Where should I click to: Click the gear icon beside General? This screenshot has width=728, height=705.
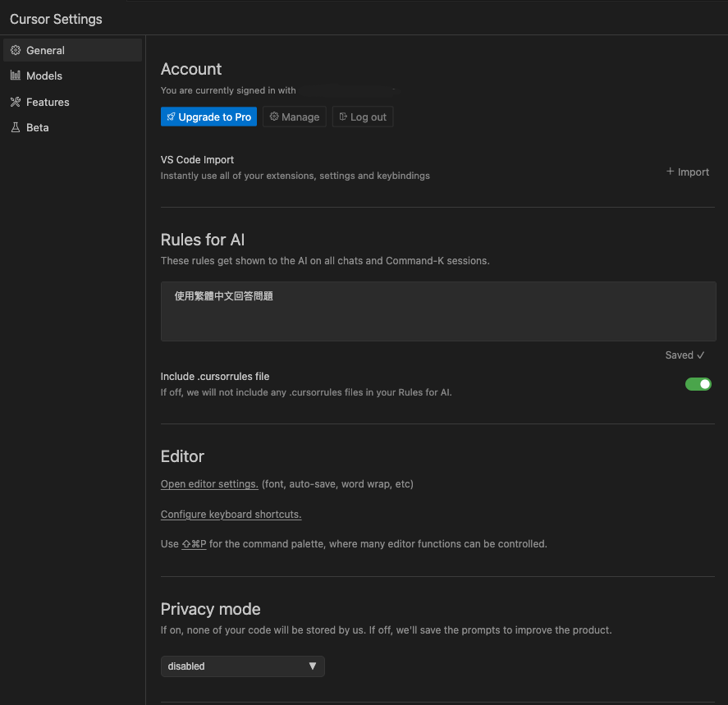[16, 50]
